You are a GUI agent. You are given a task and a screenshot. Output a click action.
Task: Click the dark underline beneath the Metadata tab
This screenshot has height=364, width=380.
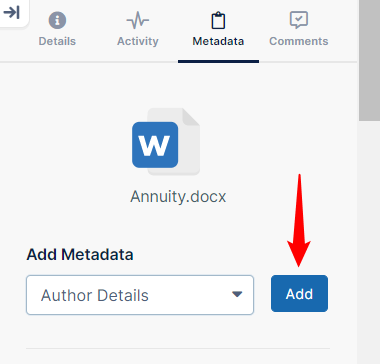218,61
